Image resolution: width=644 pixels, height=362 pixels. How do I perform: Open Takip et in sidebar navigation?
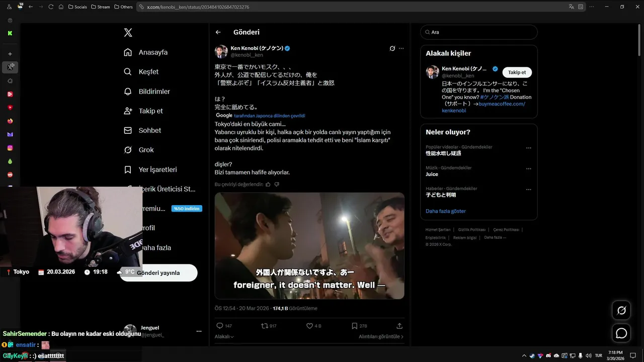click(x=143, y=111)
